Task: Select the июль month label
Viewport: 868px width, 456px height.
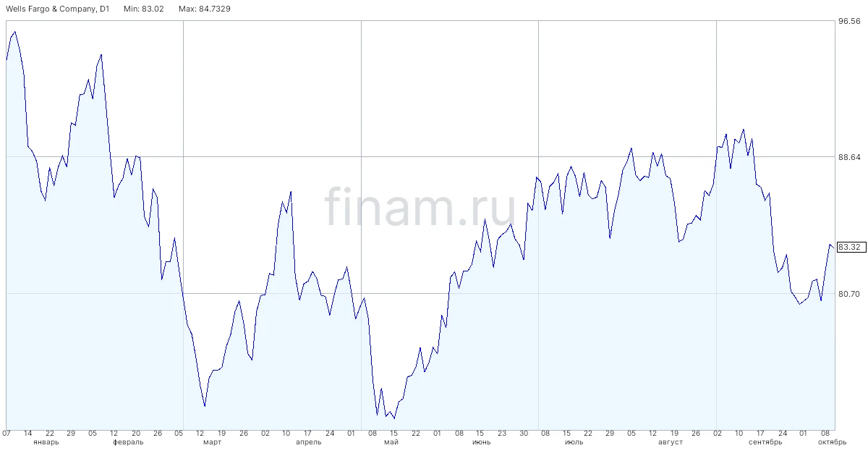Action: coord(574,442)
